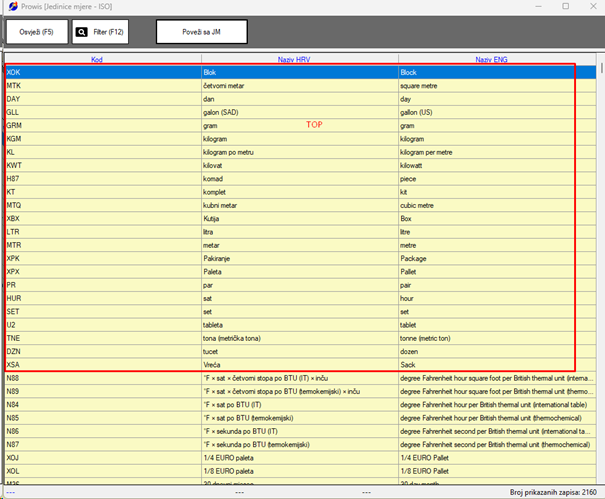Image resolution: width=605 pixels, height=499 pixels.
Task: Click the Naziv ENG column header
Action: [x=490, y=60]
